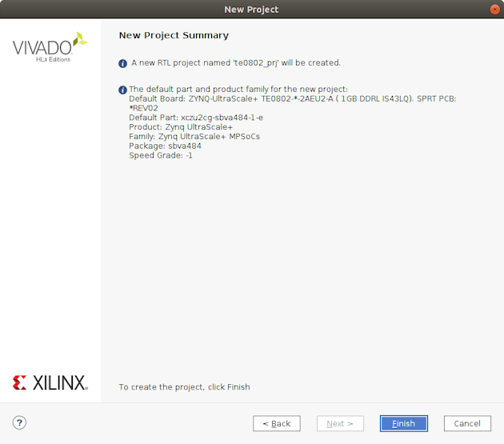Viewport: 504px width, 444px height.
Task: Click text "Product: Zynq UltraScale+"
Action: point(181,127)
